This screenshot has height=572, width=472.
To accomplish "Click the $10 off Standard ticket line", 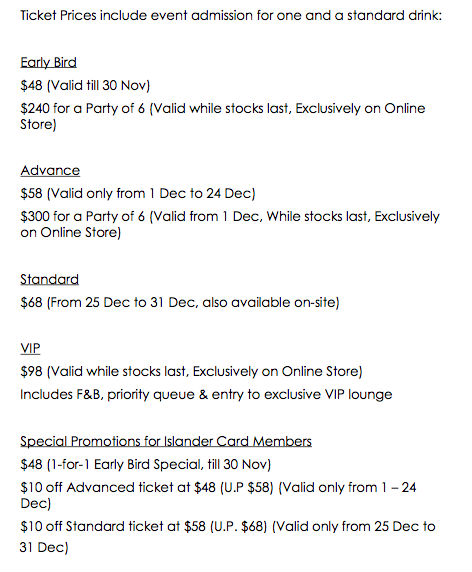I will pos(228,537).
